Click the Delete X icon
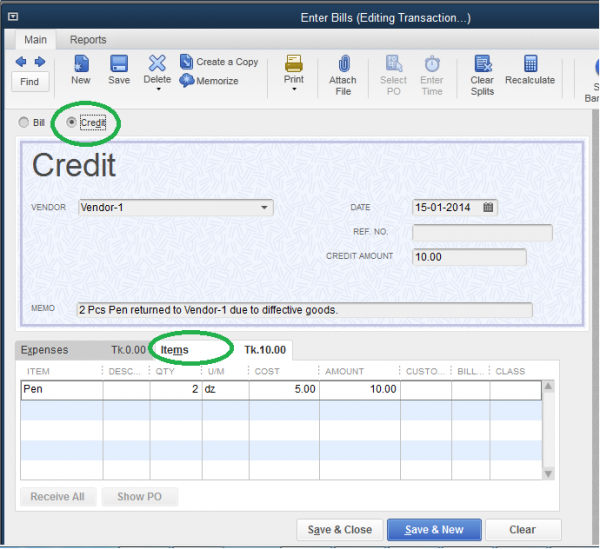 (157, 64)
